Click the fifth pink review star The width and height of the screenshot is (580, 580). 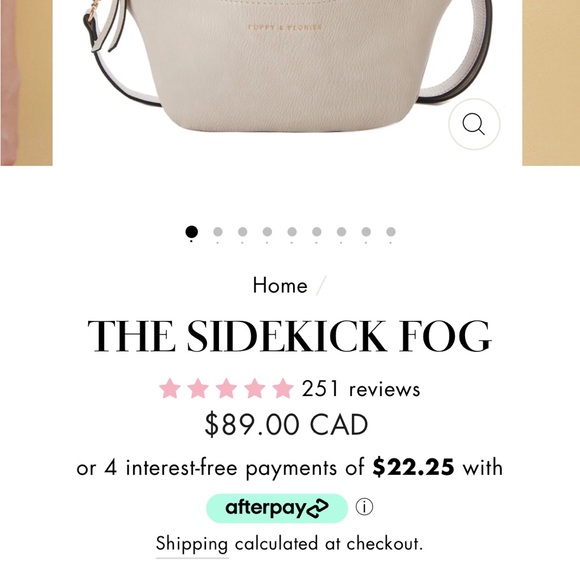[x=283, y=388]
